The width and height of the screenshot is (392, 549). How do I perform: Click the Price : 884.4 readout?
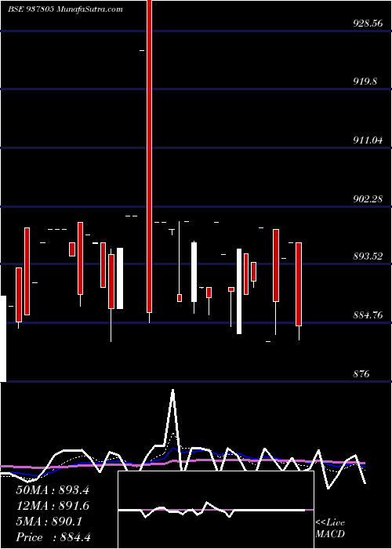(53, 537)
